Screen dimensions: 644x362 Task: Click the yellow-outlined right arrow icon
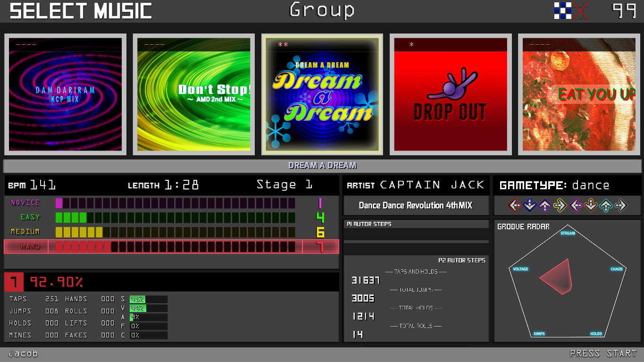[560, 205]
